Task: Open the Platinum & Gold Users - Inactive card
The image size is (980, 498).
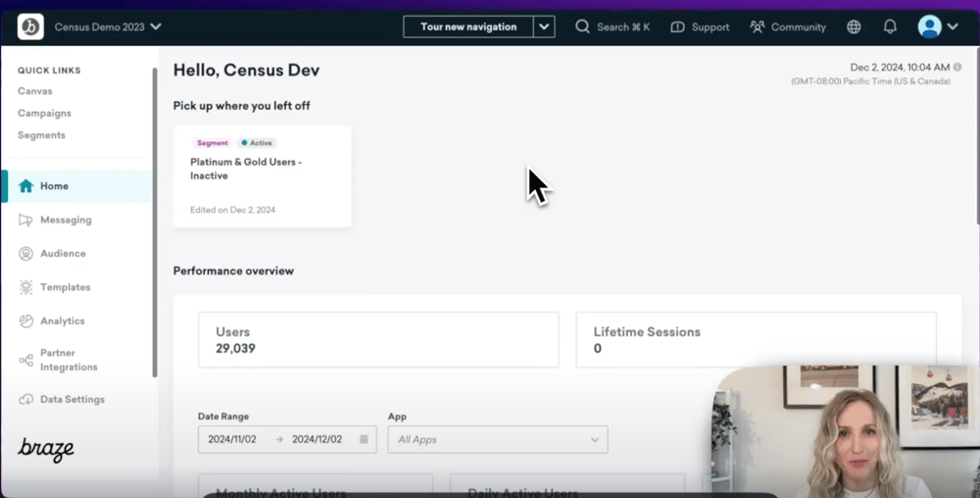Action: 263,176
